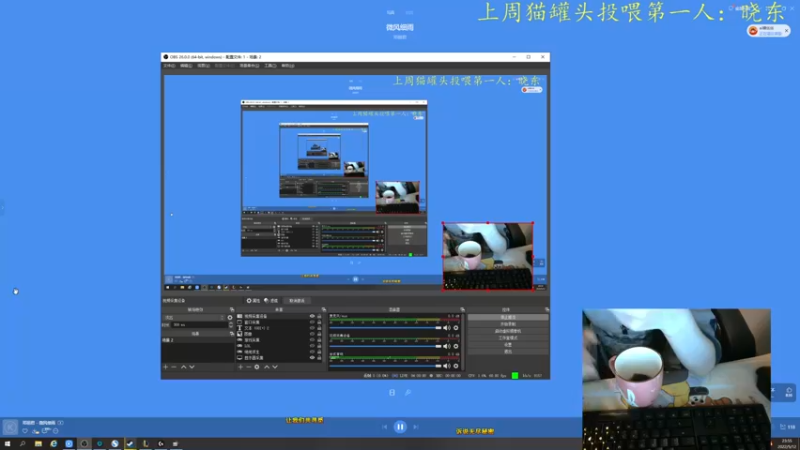Move the scene down in the scenes list
Screen dimensions: 800x450
click(x=192, y=367)
